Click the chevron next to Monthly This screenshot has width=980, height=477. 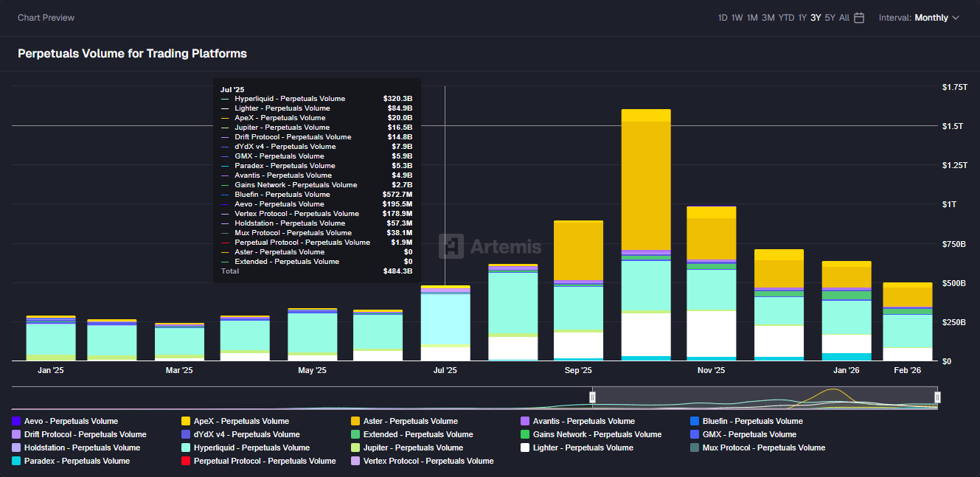[x=956, y=18]
